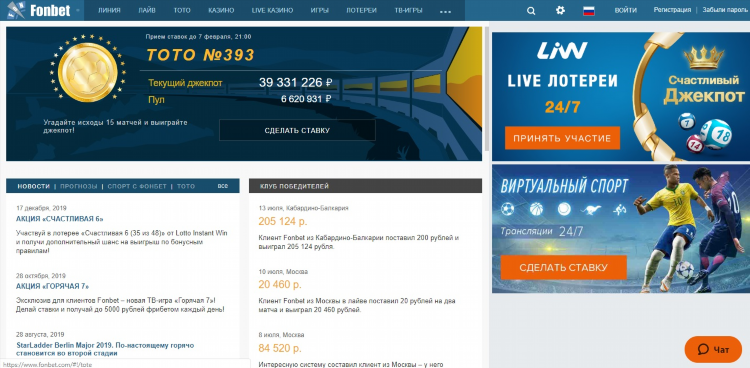Click the text 10 июля, Москва
Image resolution: width=750 pixels, height=368 pixels.
[283, 271]
